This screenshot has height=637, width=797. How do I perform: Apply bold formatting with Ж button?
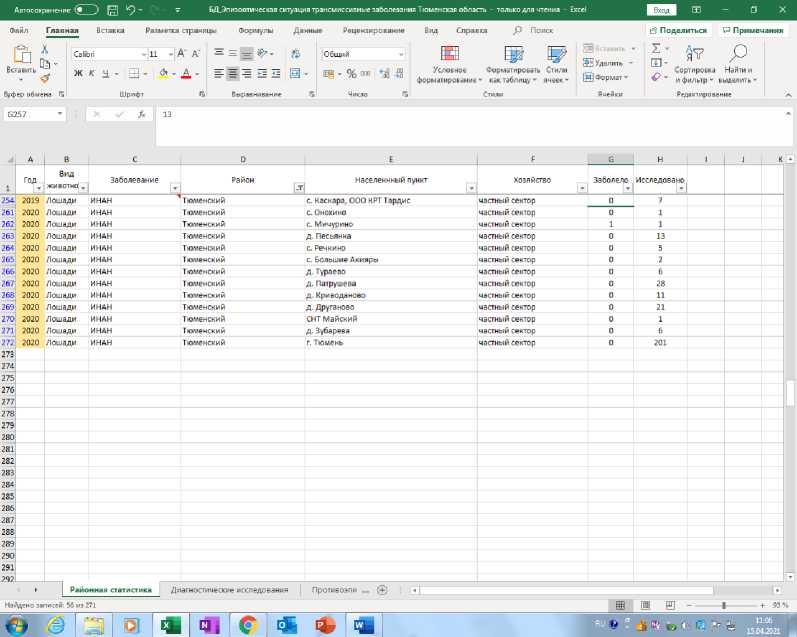coord(78,73)
